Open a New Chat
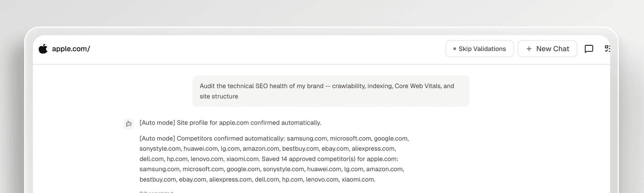The image size is (644, 193). pos(547,49)
